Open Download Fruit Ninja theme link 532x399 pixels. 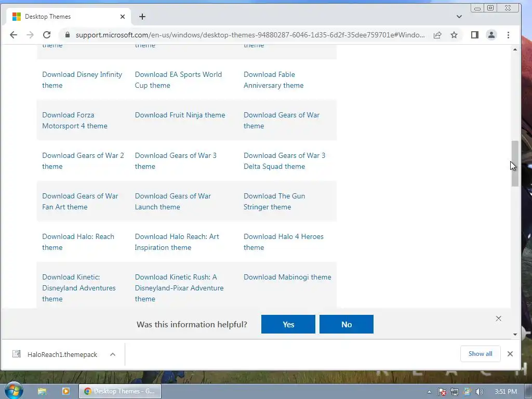click(180, 115)
